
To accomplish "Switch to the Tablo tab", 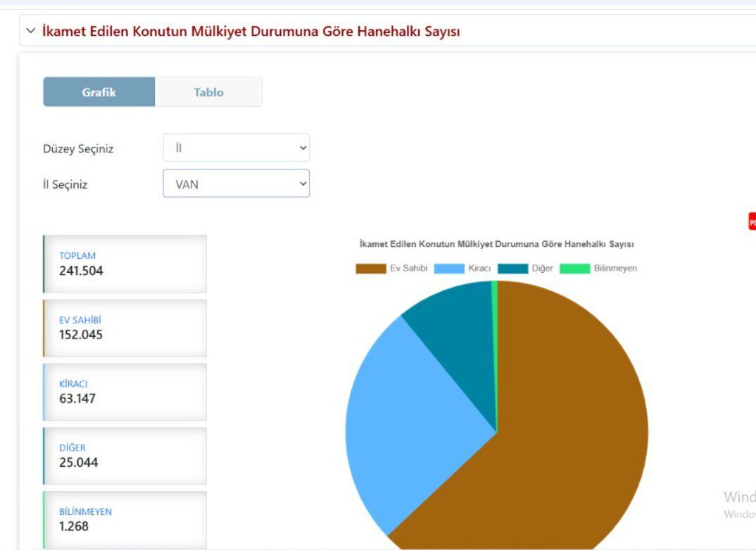I will coord(209,92).
